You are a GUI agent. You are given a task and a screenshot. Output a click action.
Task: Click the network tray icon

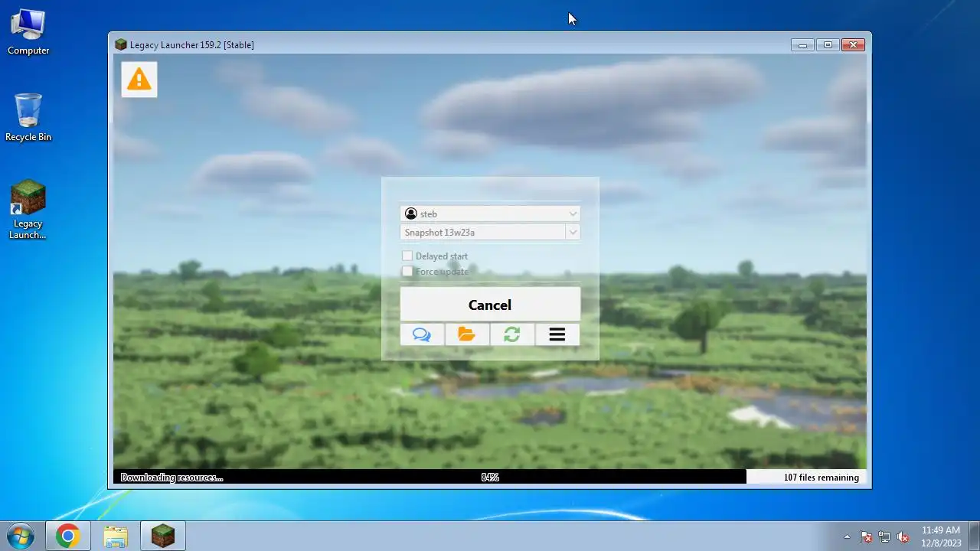[x=884, y=537]
